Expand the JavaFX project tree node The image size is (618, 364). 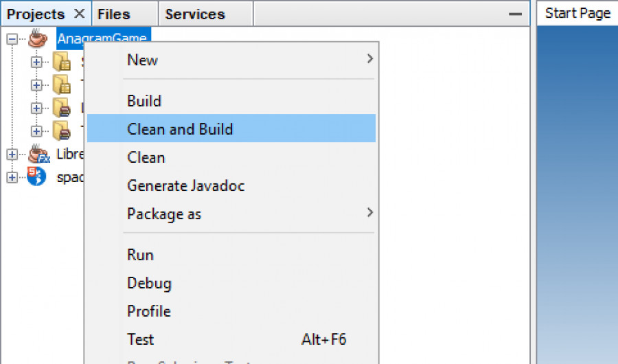[12, 155]
